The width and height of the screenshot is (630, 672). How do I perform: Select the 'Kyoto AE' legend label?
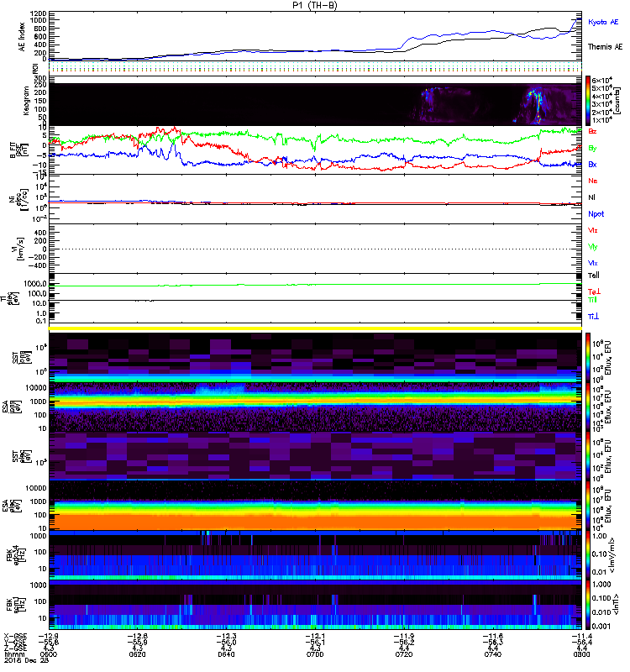click(603, 22)
